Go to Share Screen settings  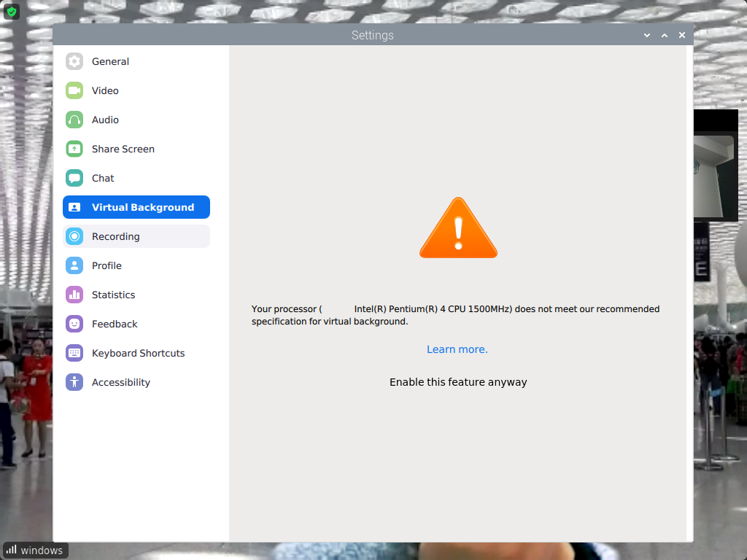pyautogui.click(x=136, y=149)
